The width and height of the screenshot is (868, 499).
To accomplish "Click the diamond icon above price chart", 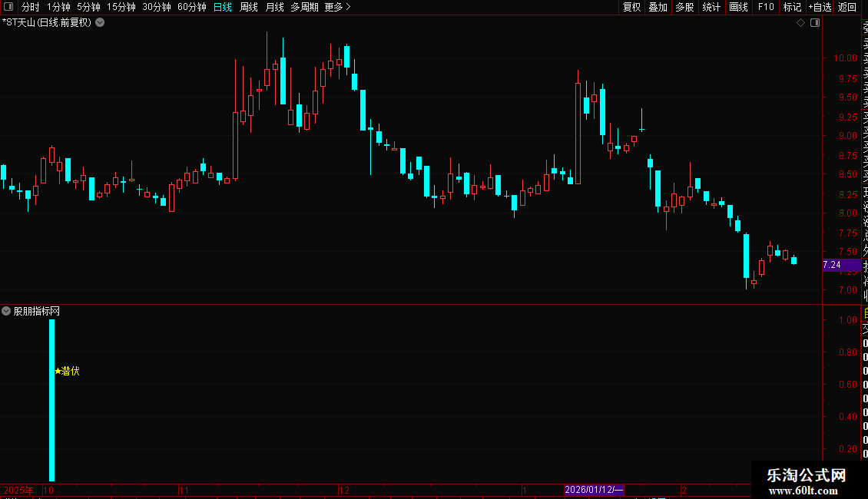I will click(800, 23).
